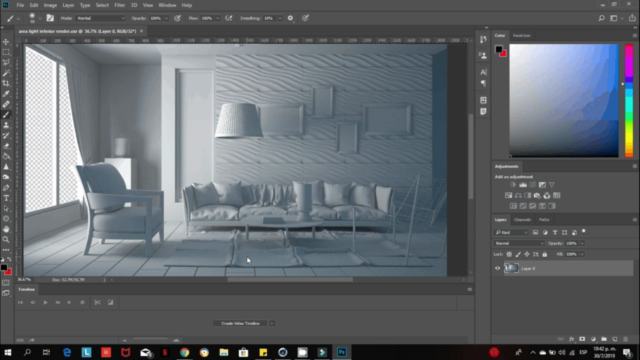Open the Flow dropdown arrow
The image size is (640, 360).
pos(218,18)
